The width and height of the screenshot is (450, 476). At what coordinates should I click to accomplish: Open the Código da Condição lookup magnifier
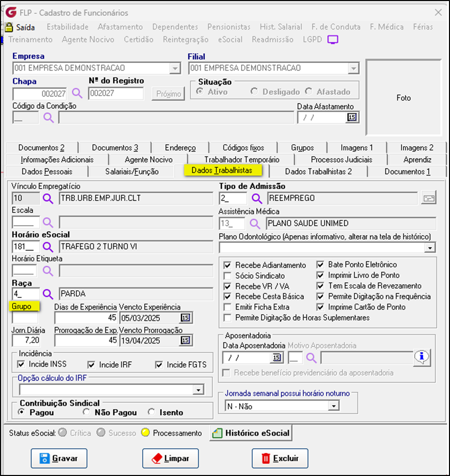click(49, 117)
